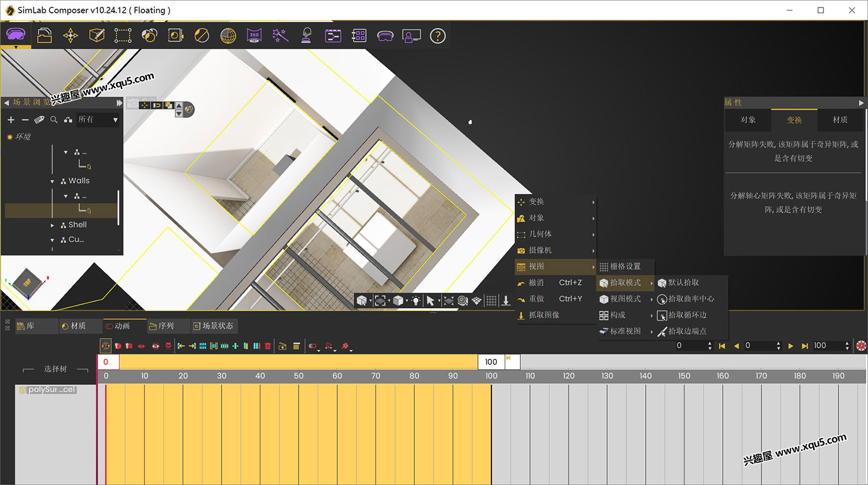This screenshot has height=485, width=868.
Task: Jump to last frame button
Action: click(x=804, y=346)
